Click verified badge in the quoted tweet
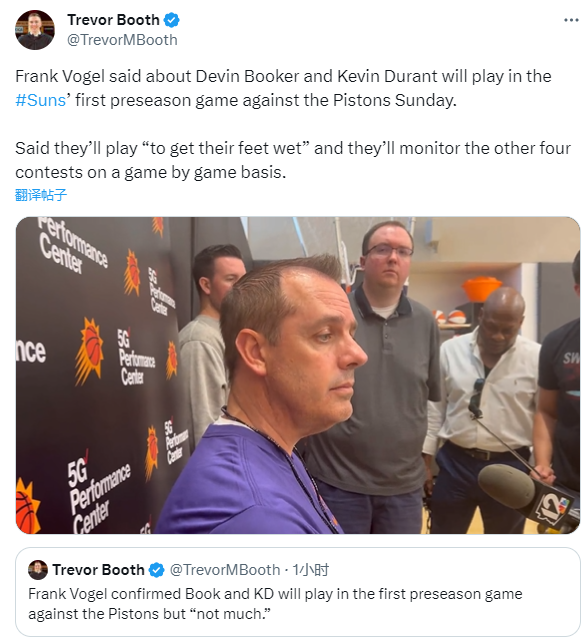 point(157,570)
